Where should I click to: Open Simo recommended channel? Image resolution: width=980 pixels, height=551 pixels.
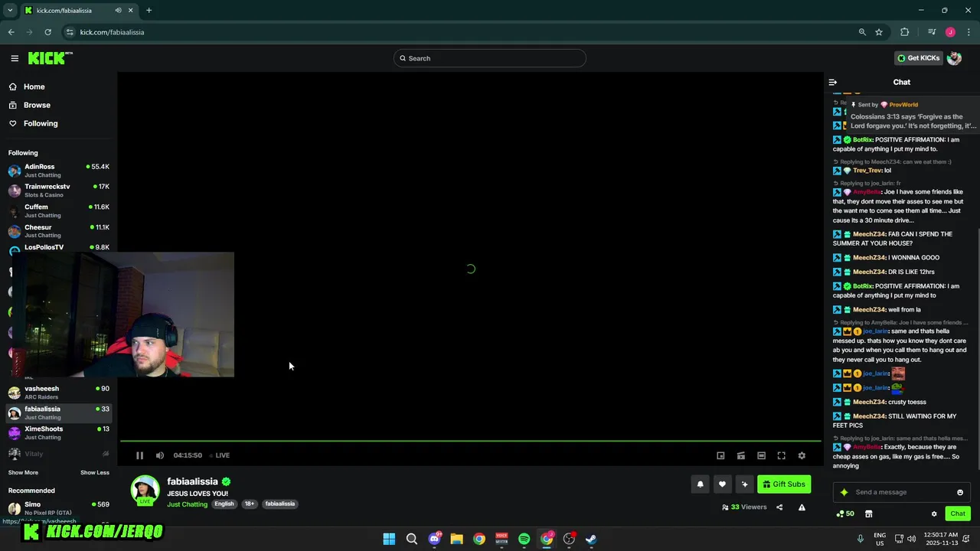click(59, 508)
